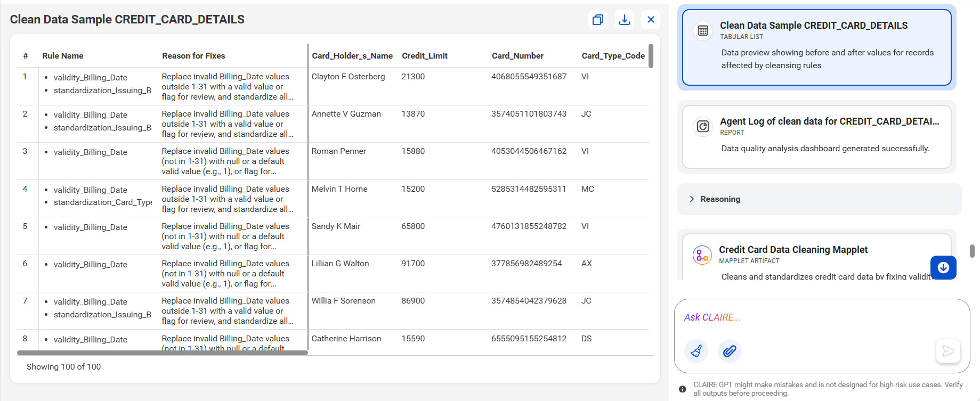Click credit limit value 21300
This screenshot has width=980, height=401.
pyautogui.click(x=413, y=77)
